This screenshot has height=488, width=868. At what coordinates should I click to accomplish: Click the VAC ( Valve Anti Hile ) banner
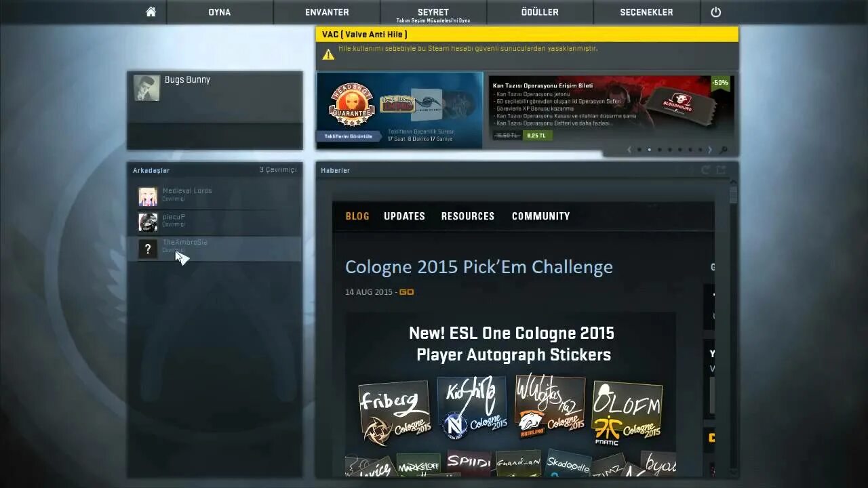pyautogui.click(x=527, y=35)
